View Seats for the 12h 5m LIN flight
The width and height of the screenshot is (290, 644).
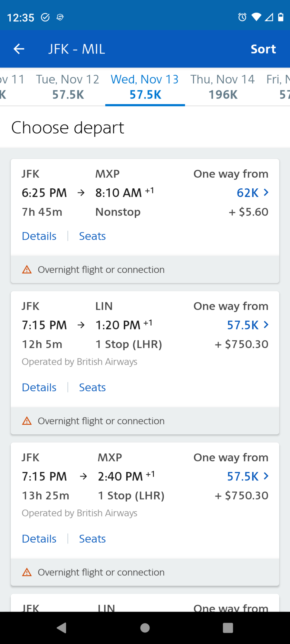coord(92,387)
